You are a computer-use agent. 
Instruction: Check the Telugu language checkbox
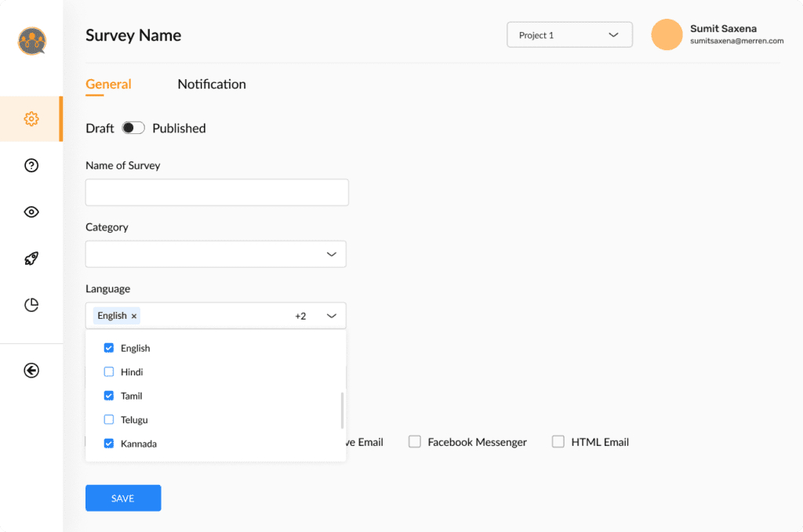108,419
